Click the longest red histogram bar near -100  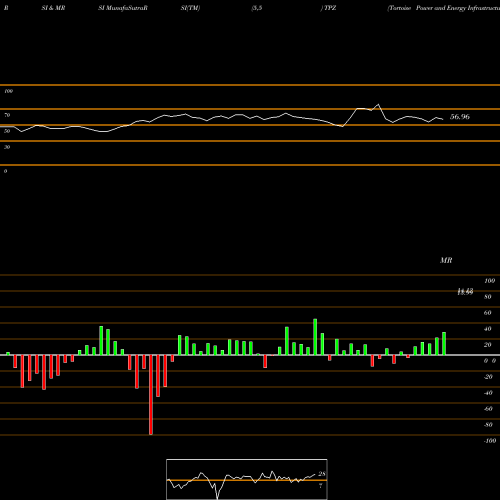click(151, 395)
